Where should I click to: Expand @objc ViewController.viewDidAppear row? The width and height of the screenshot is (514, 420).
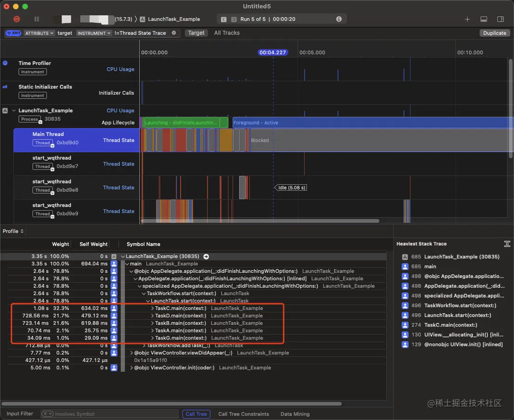(x=131, y=353)
